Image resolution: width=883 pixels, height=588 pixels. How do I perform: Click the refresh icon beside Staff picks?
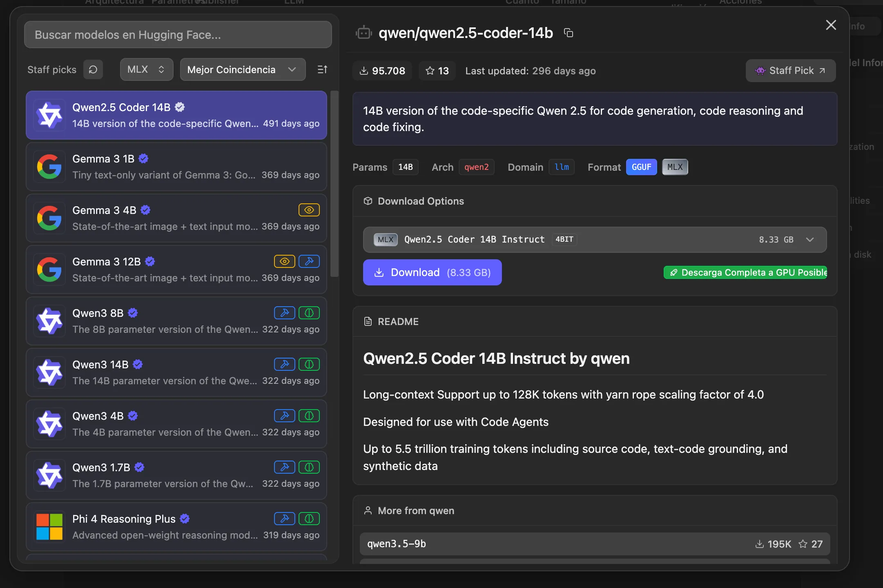click(93, 70)
